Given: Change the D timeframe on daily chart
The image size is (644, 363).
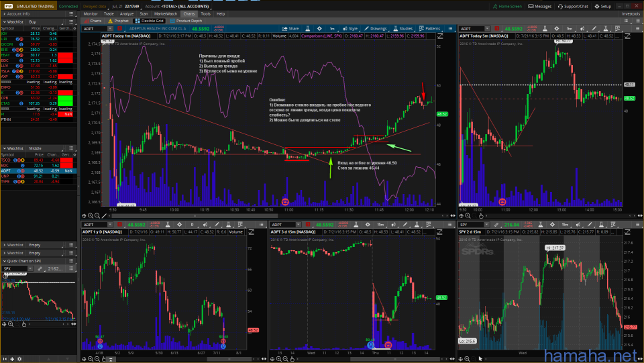Looking at the screenshot, I should 193,225.
